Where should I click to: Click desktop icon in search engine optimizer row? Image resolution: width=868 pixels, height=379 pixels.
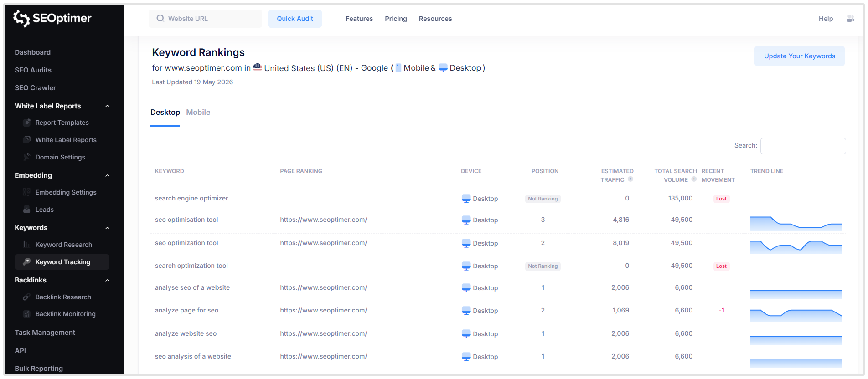[x=466, y=199]
